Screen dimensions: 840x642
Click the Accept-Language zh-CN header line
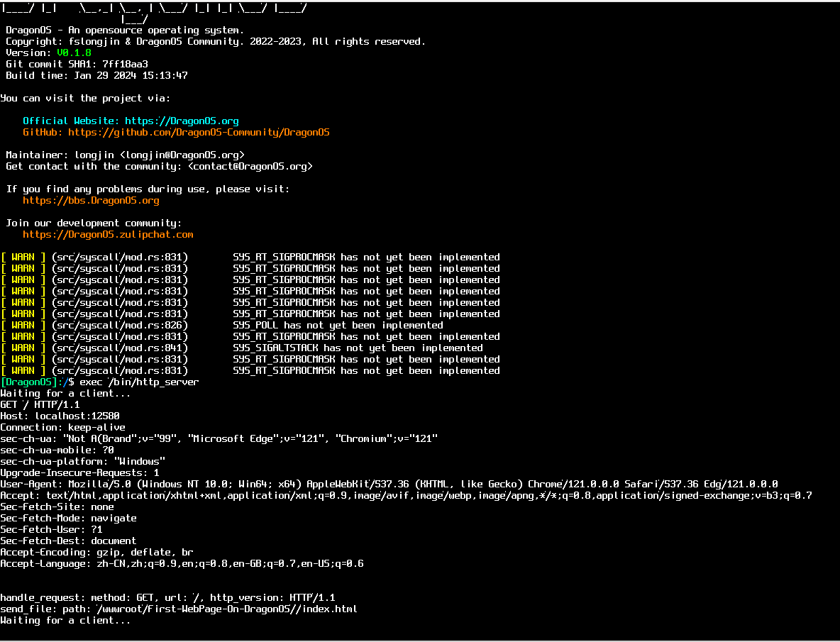click(182, 564)
